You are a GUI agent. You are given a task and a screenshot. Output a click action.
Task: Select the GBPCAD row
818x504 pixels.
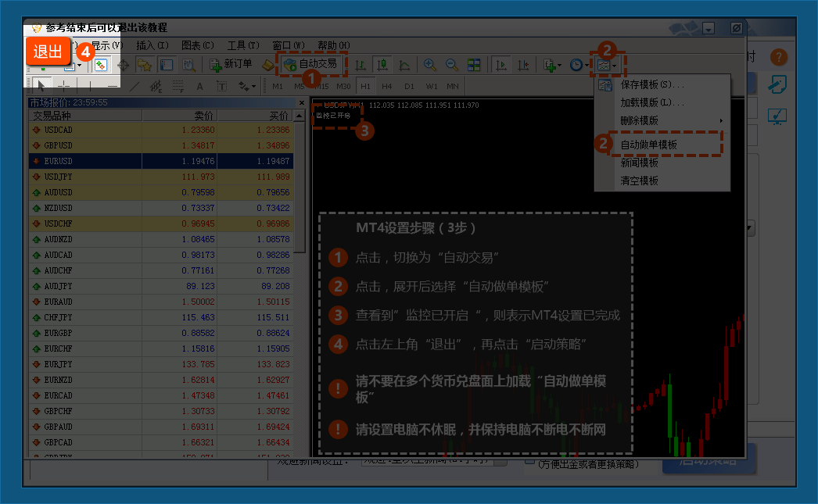161,442
